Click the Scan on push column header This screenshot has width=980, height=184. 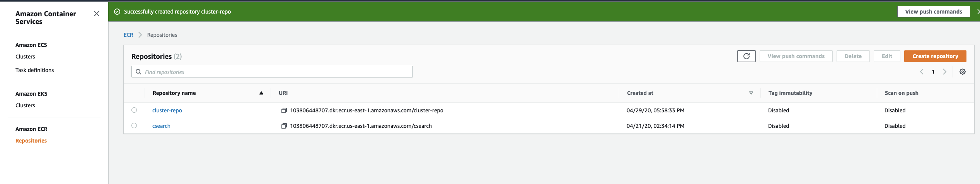[x=902, y=93]
